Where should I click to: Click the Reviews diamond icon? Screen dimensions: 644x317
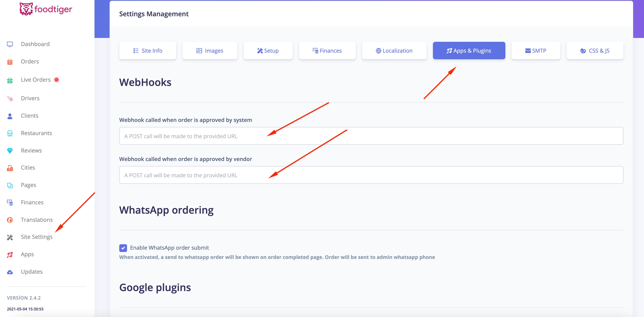pyautogui.click(x=10, y=151)
